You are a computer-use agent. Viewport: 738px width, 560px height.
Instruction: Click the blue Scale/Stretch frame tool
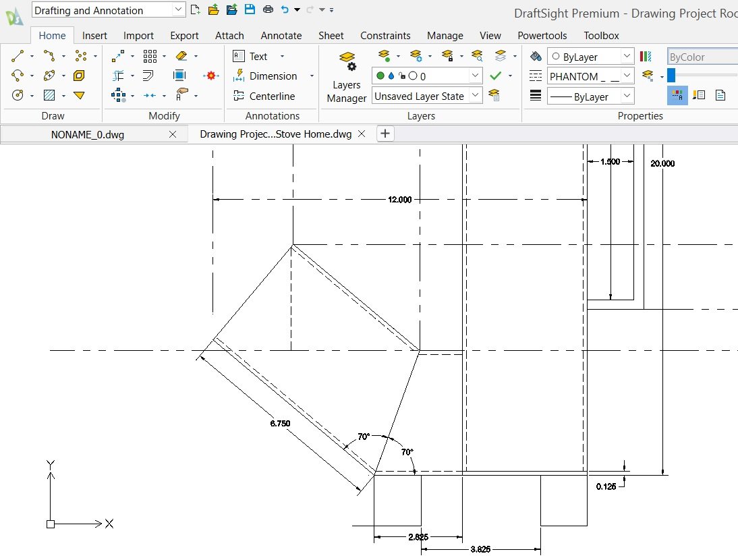coord(179,76)
